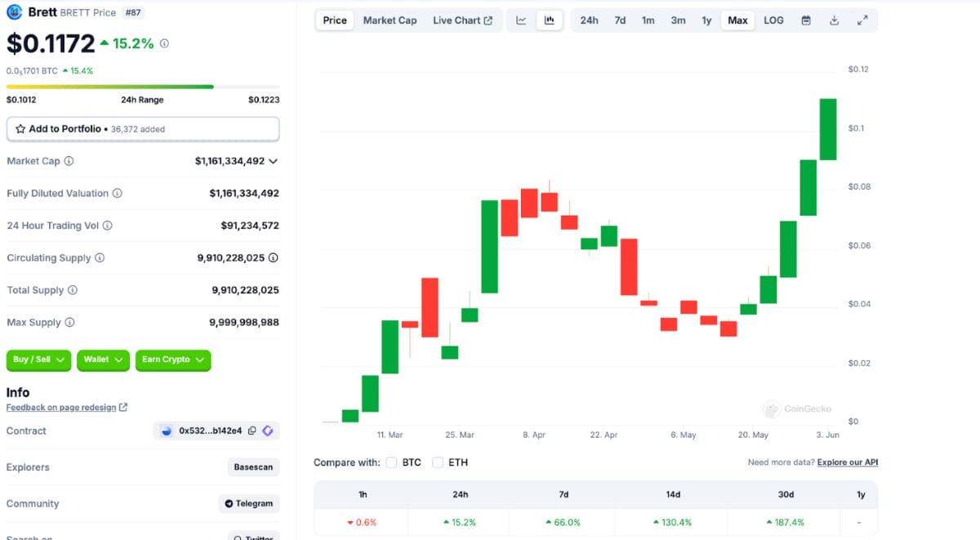Open the Explore our API link
This screenshot has width=980, height=540.
pos(848,462)
